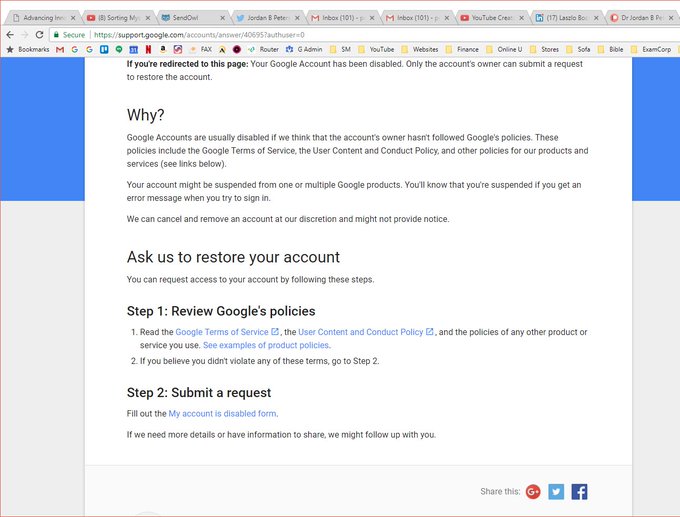Switch to the Dr Jordan B Peterson tab

(x=642, y=18)
